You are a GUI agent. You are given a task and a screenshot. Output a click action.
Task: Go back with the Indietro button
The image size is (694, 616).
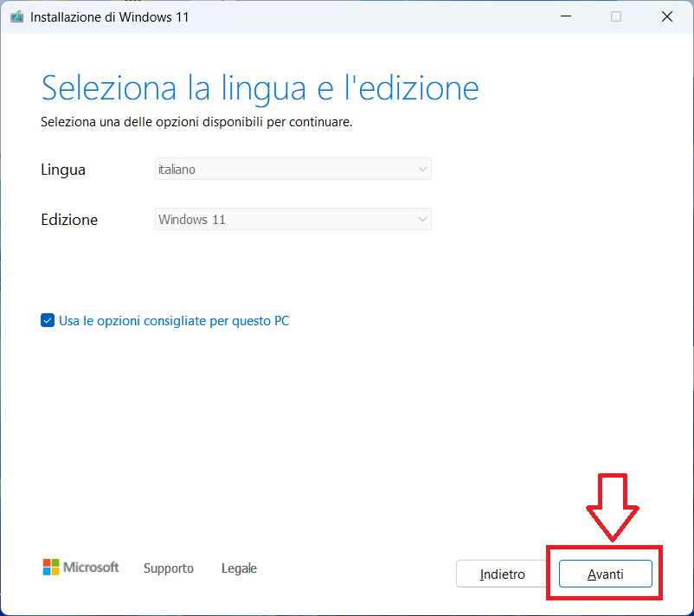[x=502, y=574]
